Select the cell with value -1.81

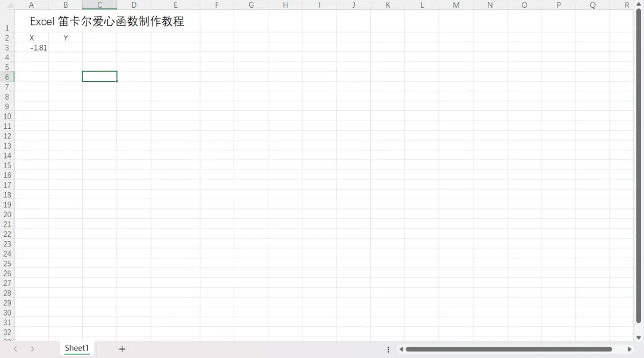pyautogui.click(x=31, y=48)
